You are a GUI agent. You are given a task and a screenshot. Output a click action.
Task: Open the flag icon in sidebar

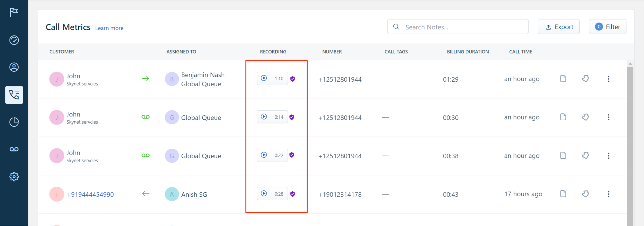coord(14,12)
